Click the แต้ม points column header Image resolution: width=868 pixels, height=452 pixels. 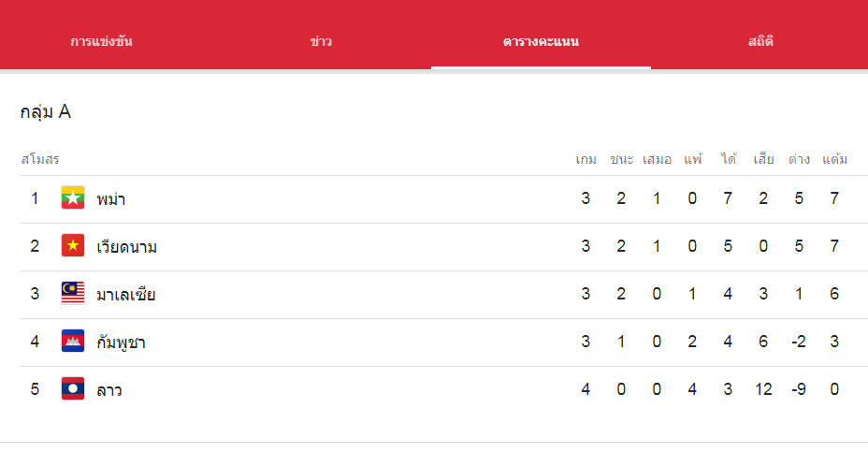click(x=834, y=159)
